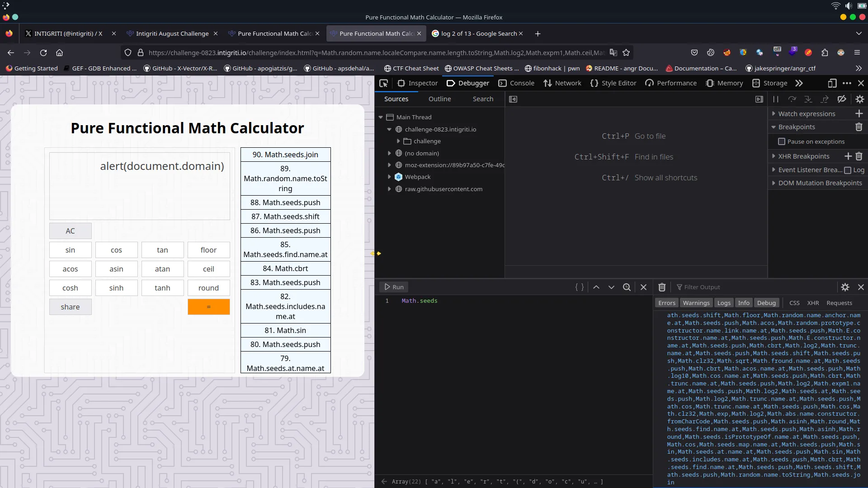Click the share button on calculator
868x488 pixels.
70,306
